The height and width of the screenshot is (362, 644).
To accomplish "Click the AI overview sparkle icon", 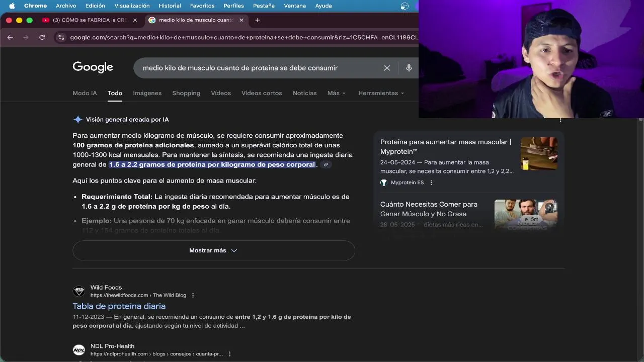I will pos(78,120).
